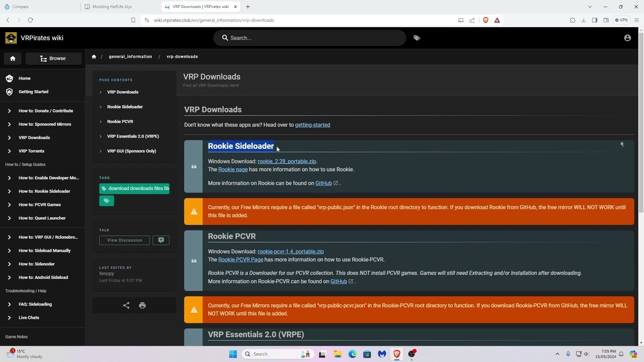Image resolution: width=644 pixels, height=362 pixels.
Task: Open a new browser tab
Action: [248, 7]
